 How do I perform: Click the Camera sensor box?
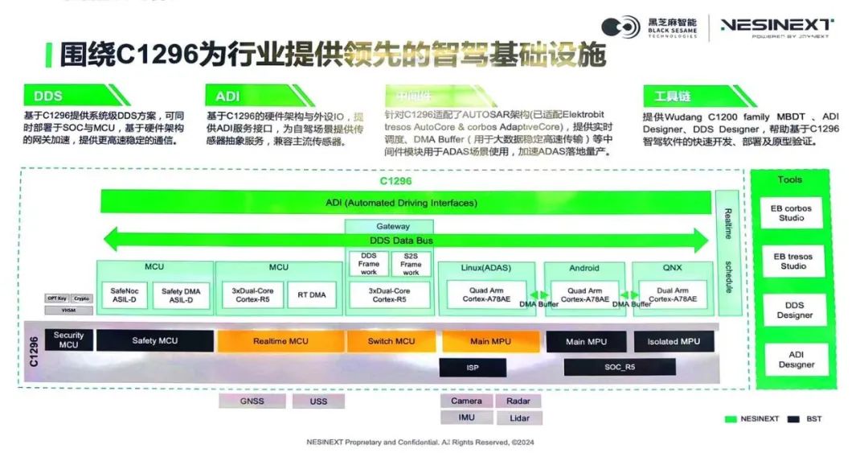(x=466, y=401)
